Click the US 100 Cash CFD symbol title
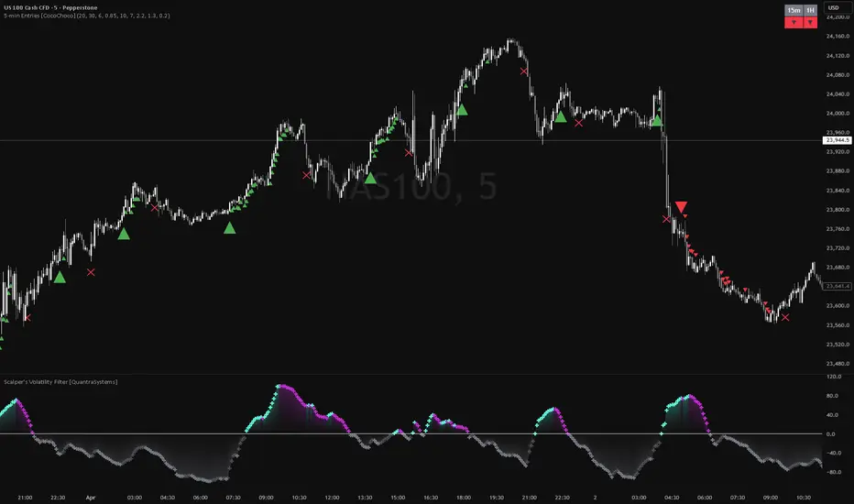The image size is (854, 504). click(50, 7)
